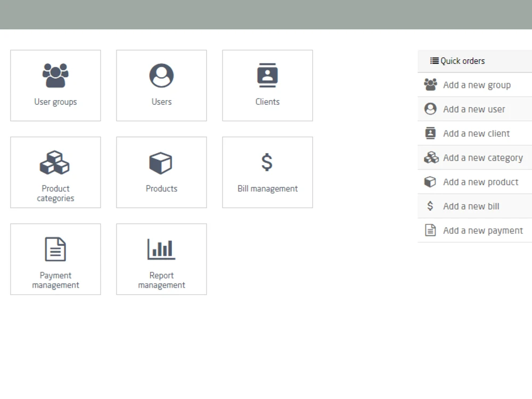Follow the Add a new payment link
Screen dimensions: 532x399
pyautogui.click(x=483, y=231)
